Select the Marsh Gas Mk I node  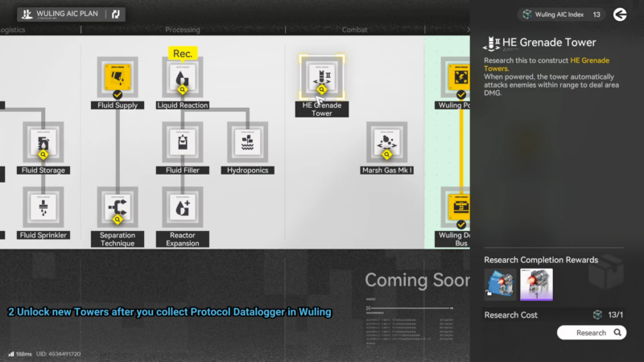[386, 143]
